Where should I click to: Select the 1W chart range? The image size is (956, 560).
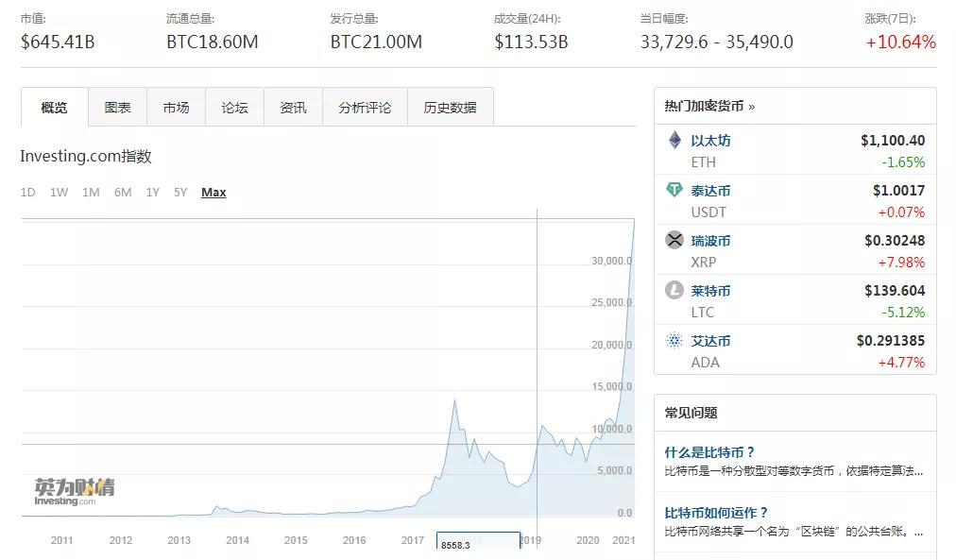tap(60, 193)
